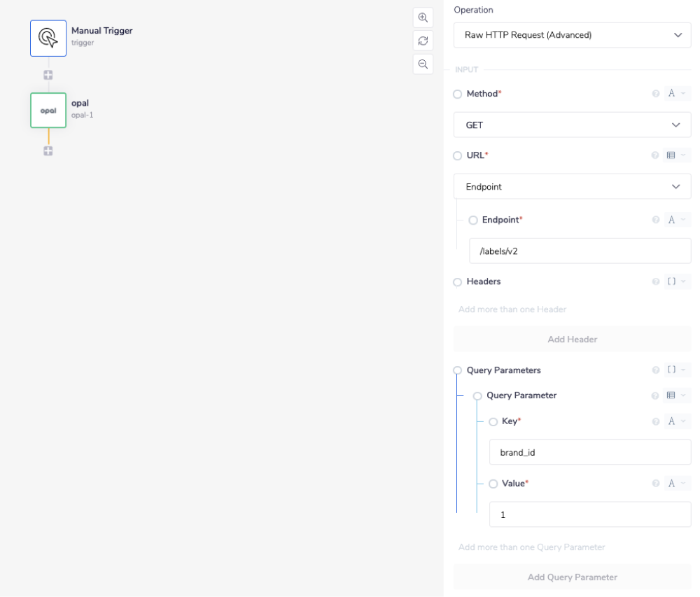The width and height of the screenshot is (700, 597).
Task: Toggle the URL radio circle
Action: pyautogui.click(x=458, y=155)
